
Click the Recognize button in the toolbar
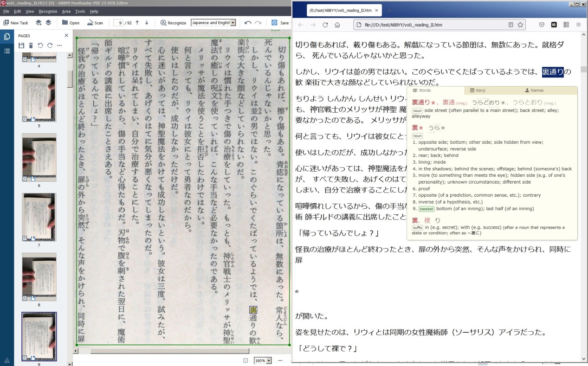click(173, 23)
